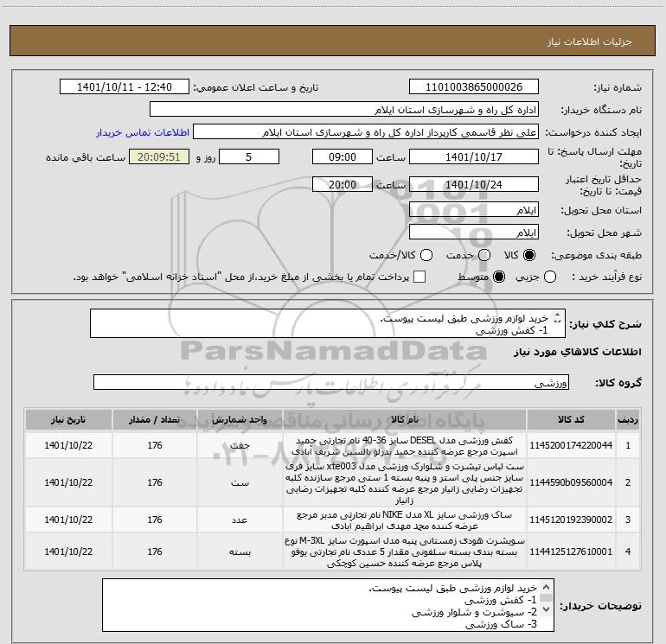The image size is (666, 644).
Task: Click unit cell جفت in row 1
Action: [x=240, y=445]
